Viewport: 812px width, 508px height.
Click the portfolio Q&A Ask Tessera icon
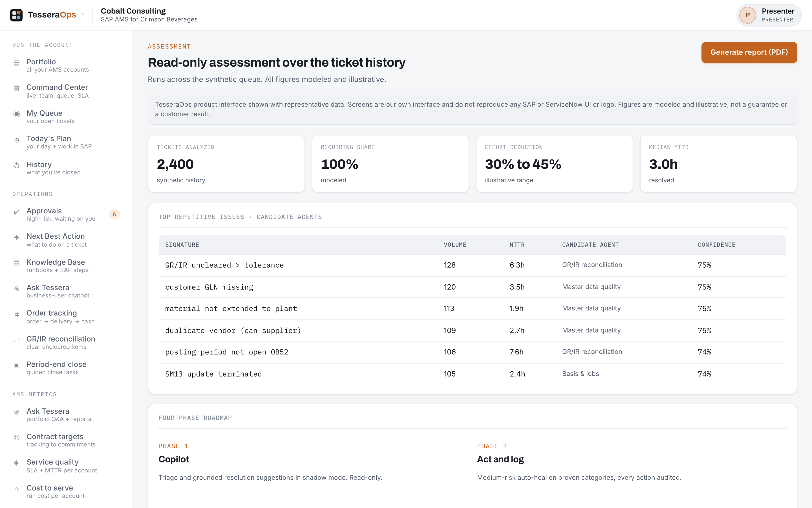pos(16,412)
